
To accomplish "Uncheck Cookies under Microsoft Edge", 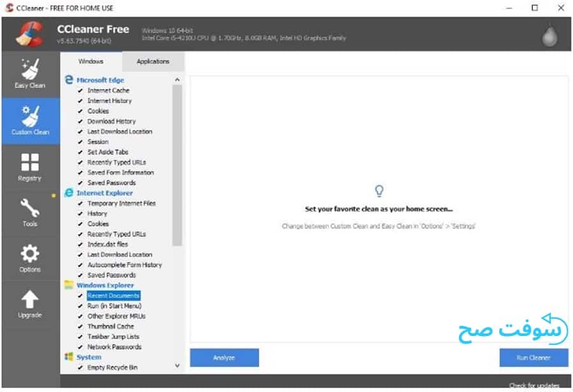I will (80, 111).
